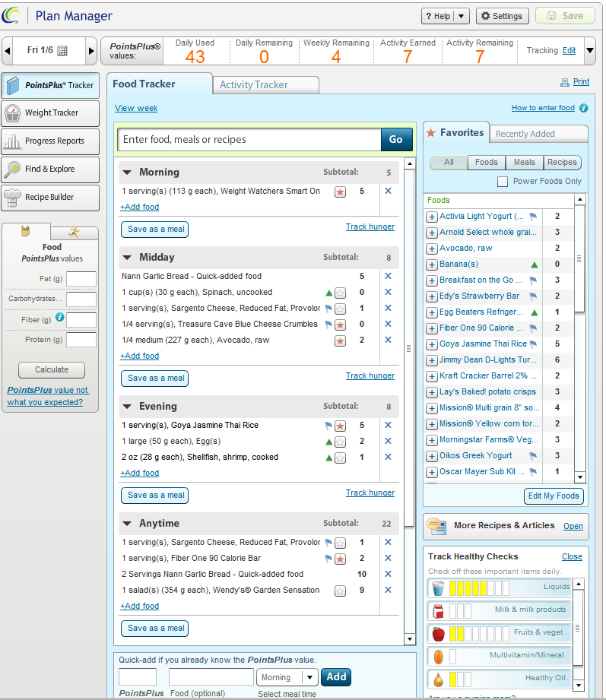606x700 pixels.
Task: Collapse the Anytime section
Action: [127, 524]
